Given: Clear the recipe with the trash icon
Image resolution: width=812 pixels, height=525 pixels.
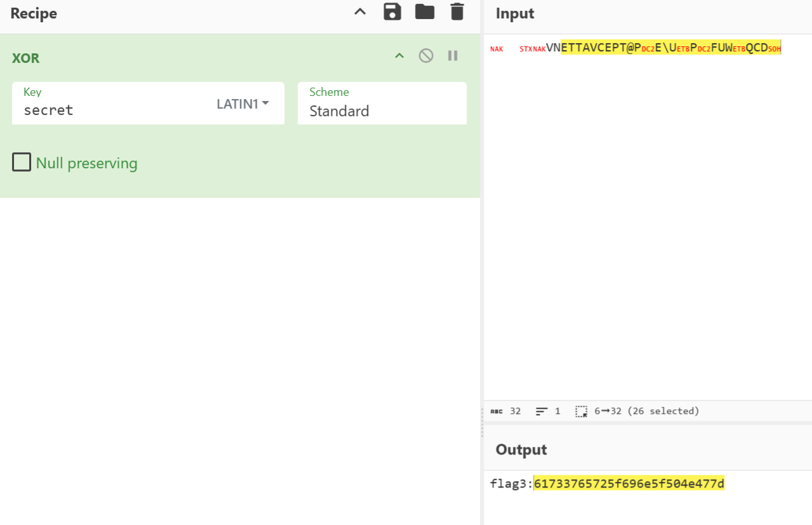Looking at the screenshot, I should click(457, 12).
